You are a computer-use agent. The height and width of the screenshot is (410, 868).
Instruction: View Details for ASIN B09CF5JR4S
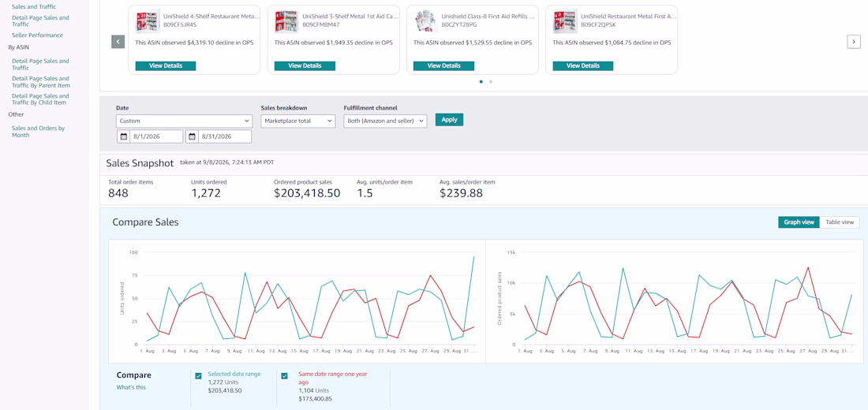(x=166, y=66)
